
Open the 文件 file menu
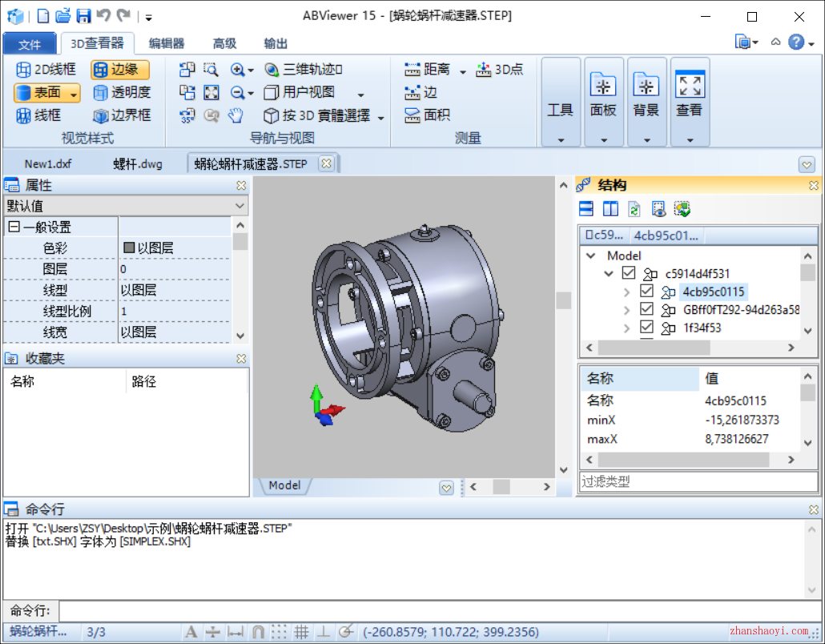click(30, 44)
